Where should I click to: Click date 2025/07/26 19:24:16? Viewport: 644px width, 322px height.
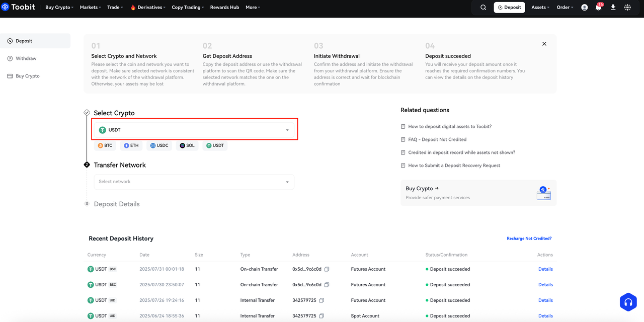162,300
